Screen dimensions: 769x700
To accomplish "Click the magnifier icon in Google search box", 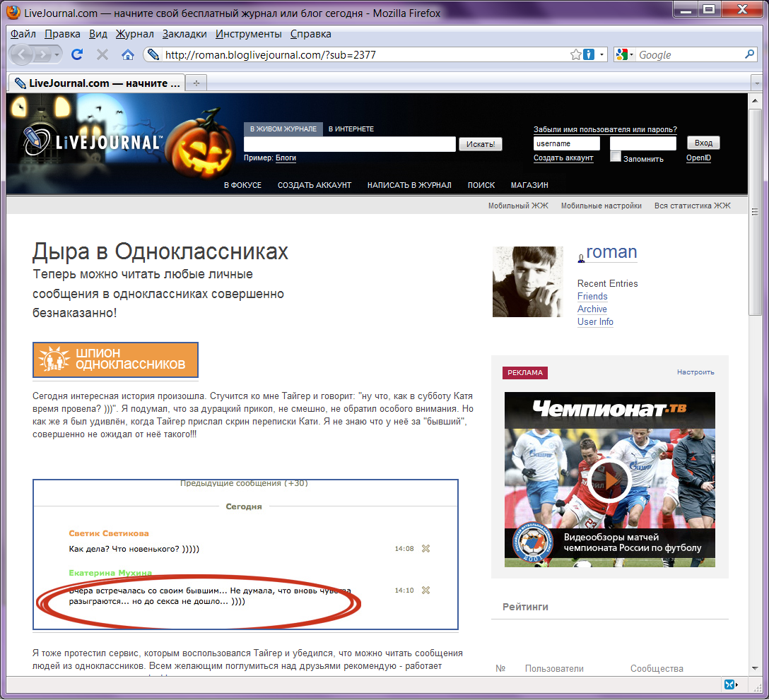I will pos(749,54).
